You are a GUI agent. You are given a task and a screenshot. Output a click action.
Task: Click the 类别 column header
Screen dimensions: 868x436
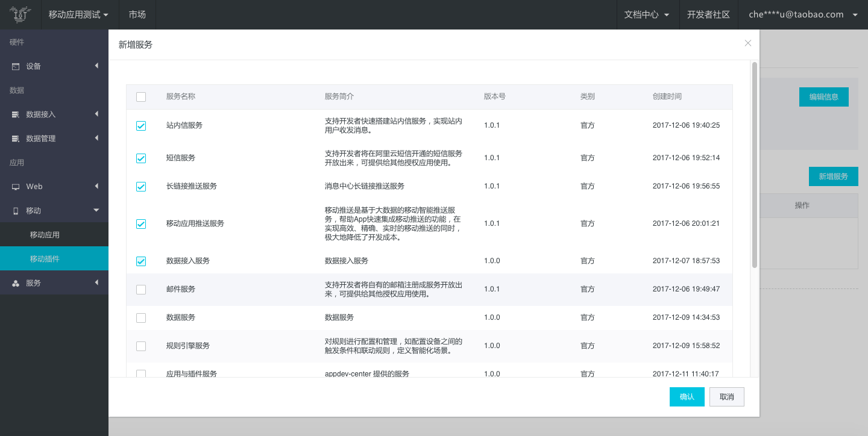(x=588, y=96)
